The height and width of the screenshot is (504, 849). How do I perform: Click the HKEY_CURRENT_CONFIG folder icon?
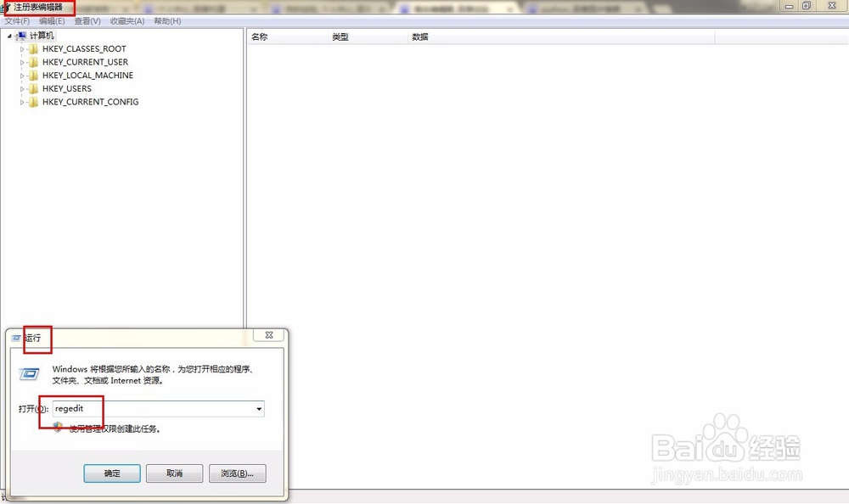(x=32, y=102)
